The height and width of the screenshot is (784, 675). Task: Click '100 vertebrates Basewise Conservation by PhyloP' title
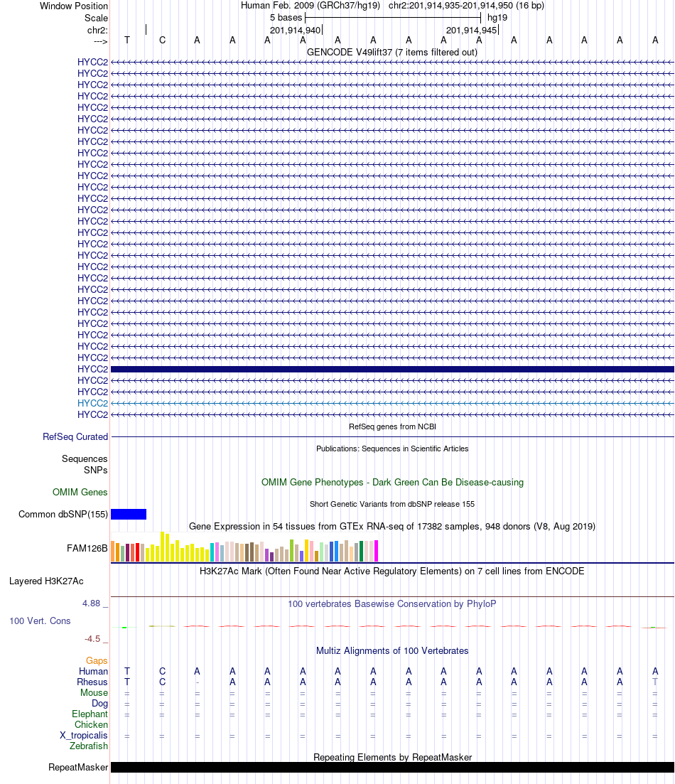[x=392, y=603]
